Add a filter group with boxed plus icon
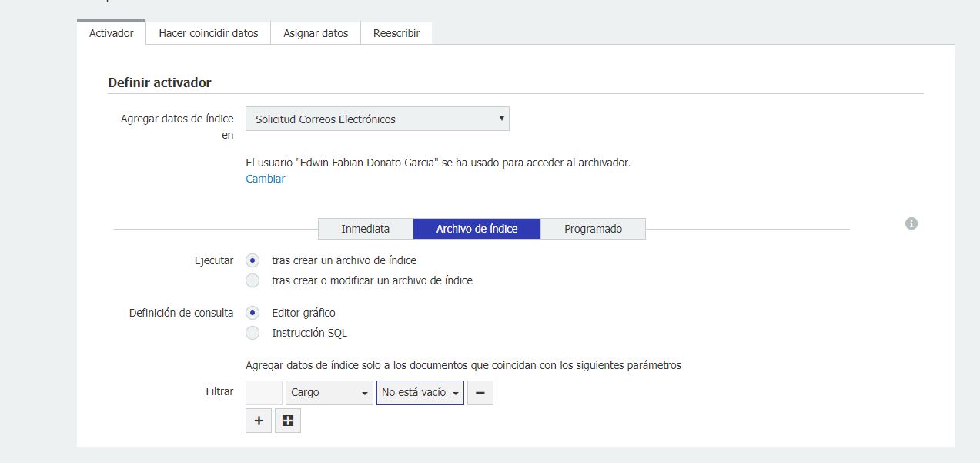Viewport: 980px width, 463px height. 288,421
